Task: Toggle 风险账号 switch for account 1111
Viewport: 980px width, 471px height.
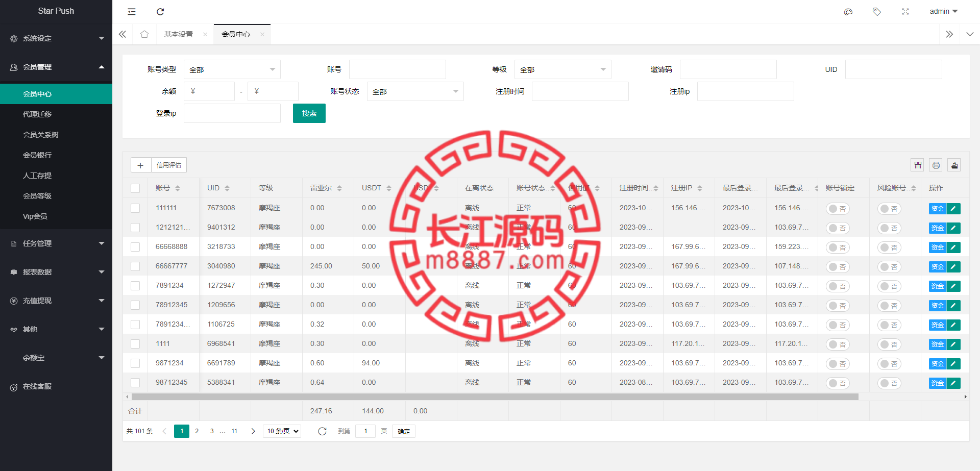Action: click(x=889, y=344)
